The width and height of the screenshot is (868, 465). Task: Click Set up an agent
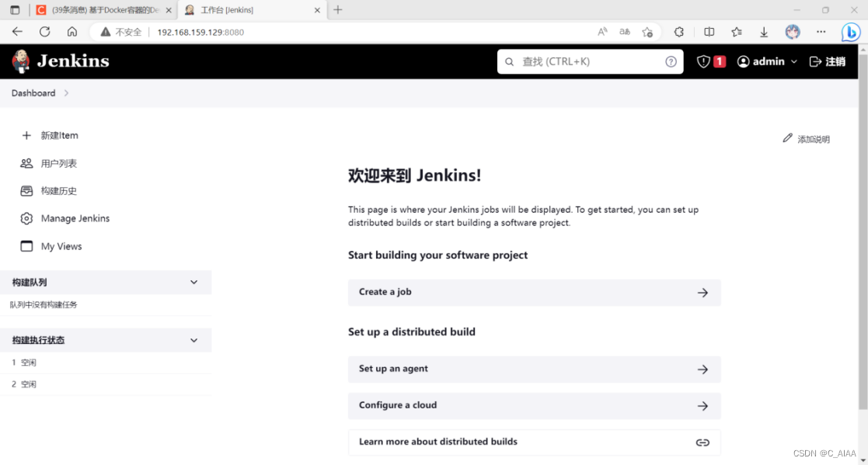pyautogui.click(x=534, y=370)
